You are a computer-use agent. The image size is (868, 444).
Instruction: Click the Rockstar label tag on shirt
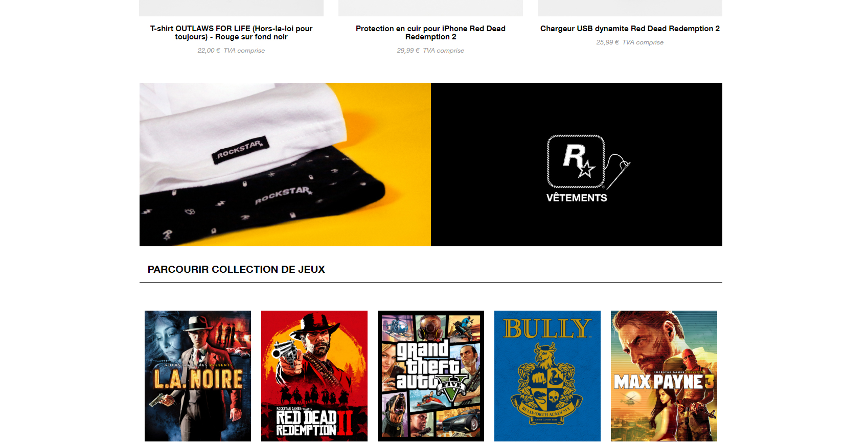click(240, 150)
